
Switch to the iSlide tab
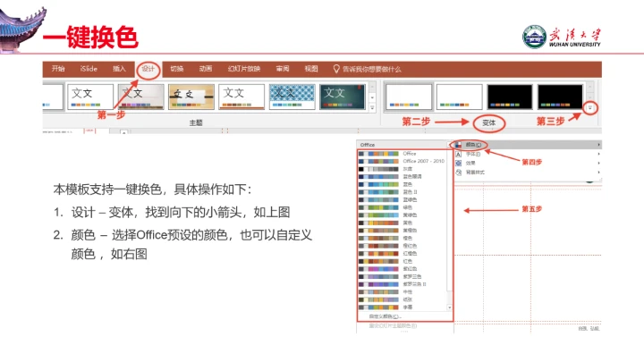pyautogui.click(x=89, y=69)
